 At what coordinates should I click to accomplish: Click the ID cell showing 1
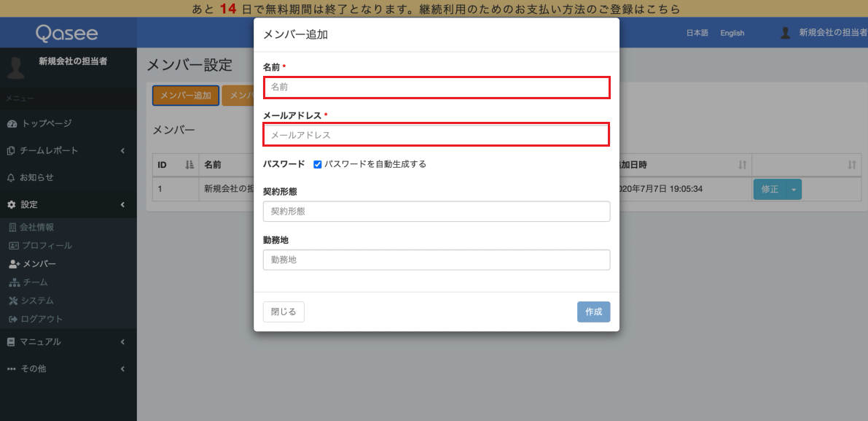pos(176,190)
